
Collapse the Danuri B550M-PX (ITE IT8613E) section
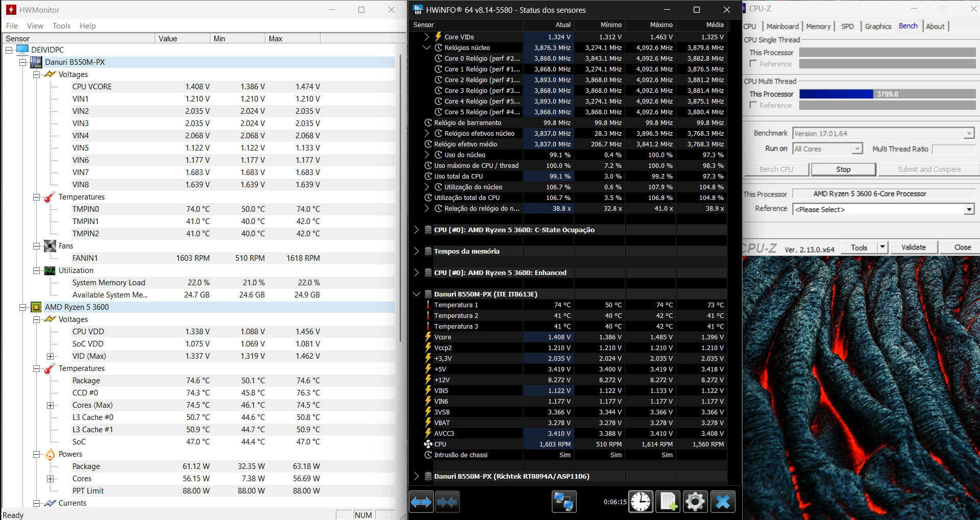click(x=416, y=294)
